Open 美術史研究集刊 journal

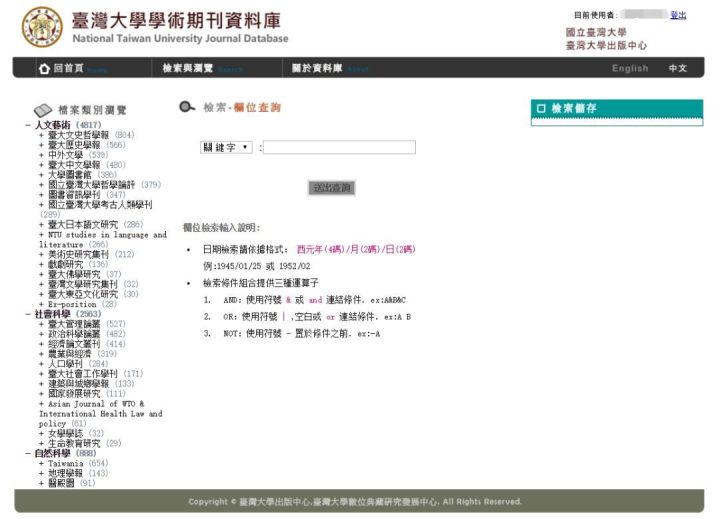pyautogui.click(x=78, y=254)
